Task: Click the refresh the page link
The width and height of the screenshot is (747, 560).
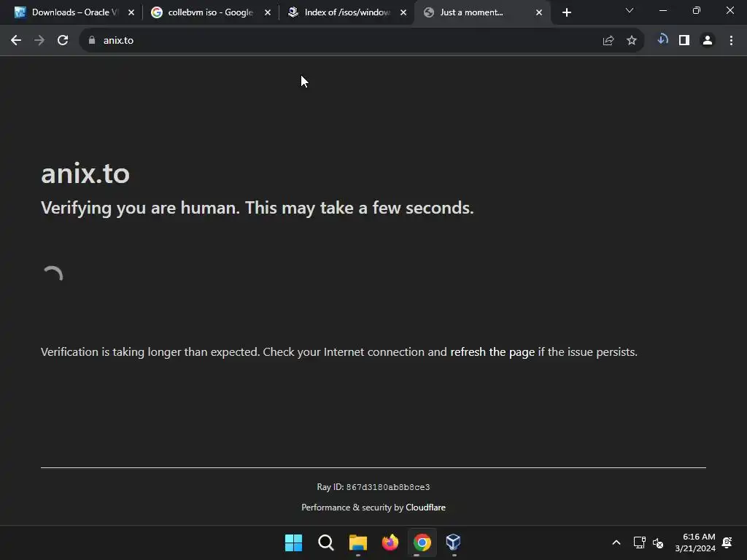Action: click(492, 352)
